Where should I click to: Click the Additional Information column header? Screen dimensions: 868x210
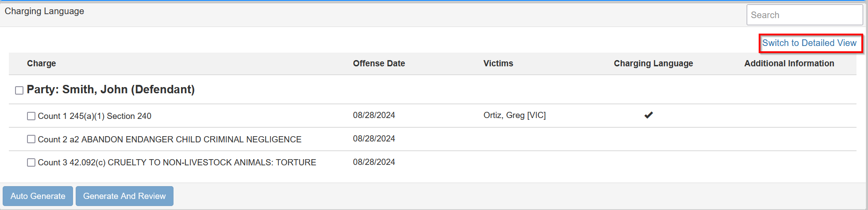pyautogui.click(x=789, y=64)
